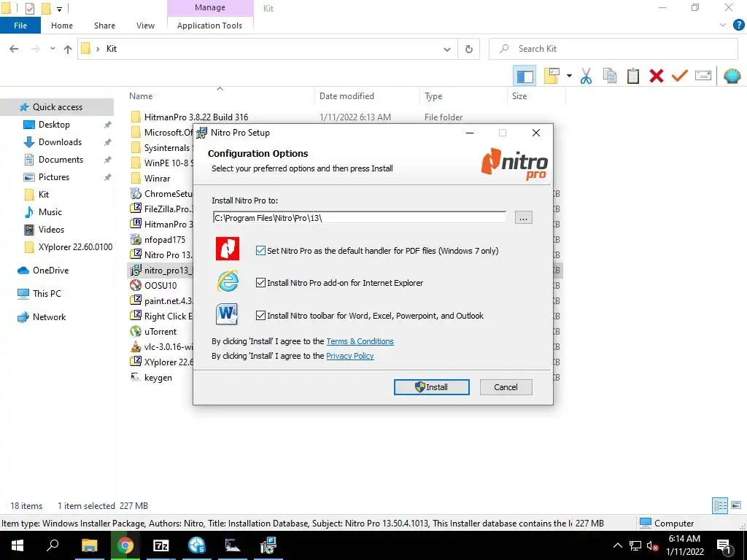Screen dimensions: 747x560
Task: Select the OOSU10 file
Action: pyautogui.click(x=160, y=286)
